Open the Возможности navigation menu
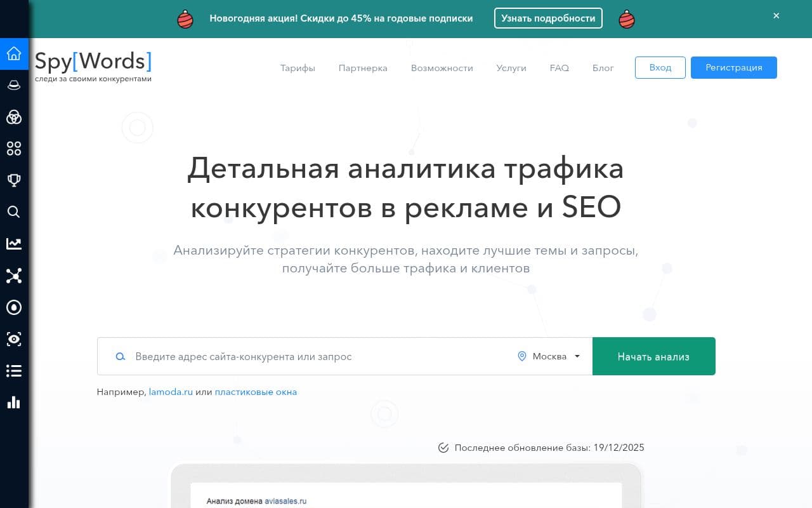 pyautogui.click(x=442, y=68)
